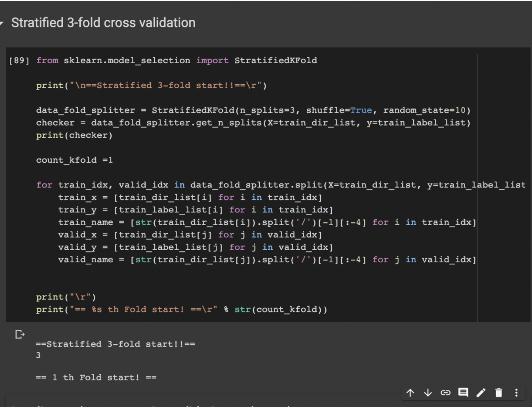Place cursor at count_kfold =1 line
Screen dimensions: 532x407
click(x=74, y=160)
